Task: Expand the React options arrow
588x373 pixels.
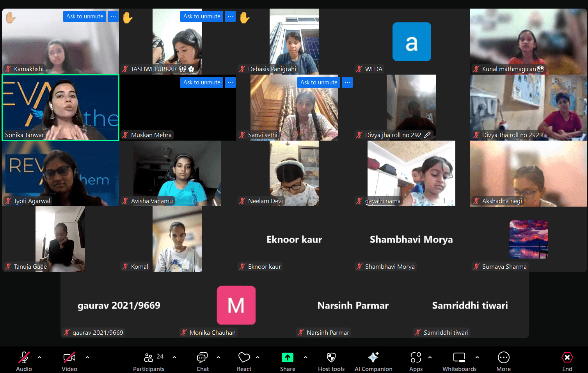Action: coord(258,357)
